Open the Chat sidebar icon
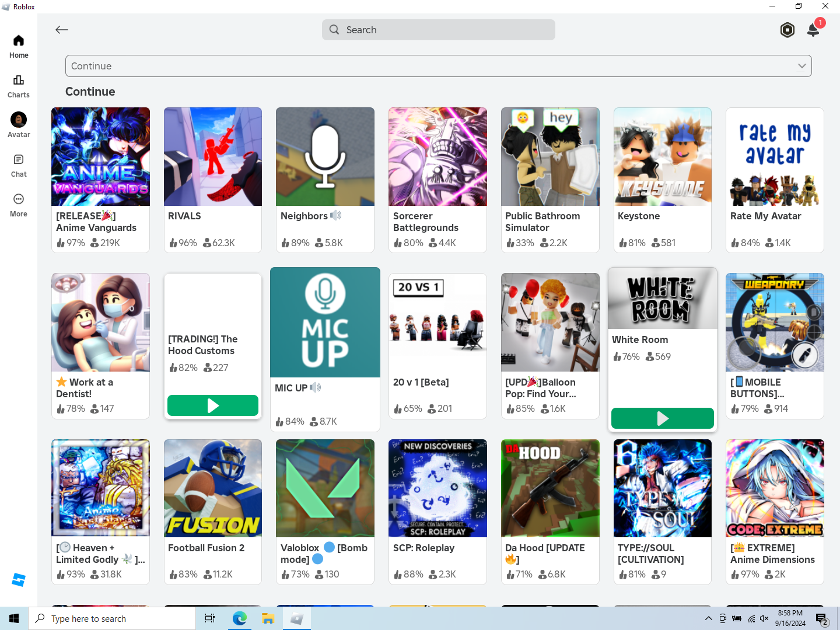 [19, 166]
